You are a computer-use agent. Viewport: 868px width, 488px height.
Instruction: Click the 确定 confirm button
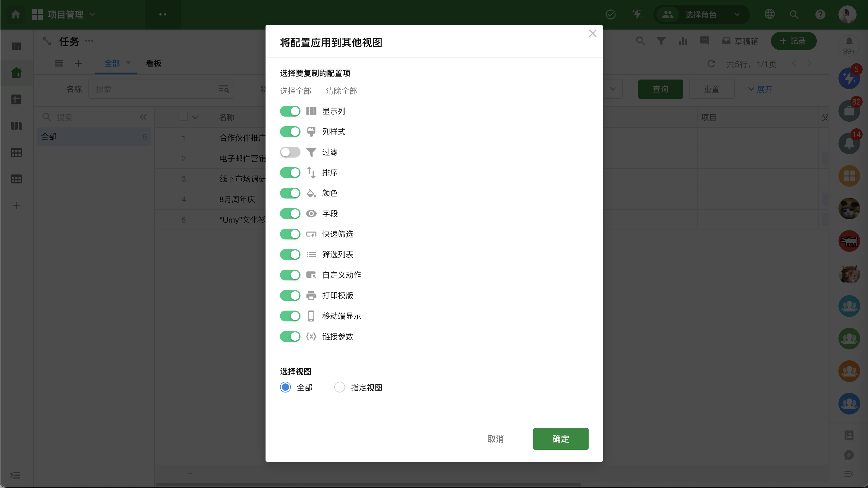560,439
